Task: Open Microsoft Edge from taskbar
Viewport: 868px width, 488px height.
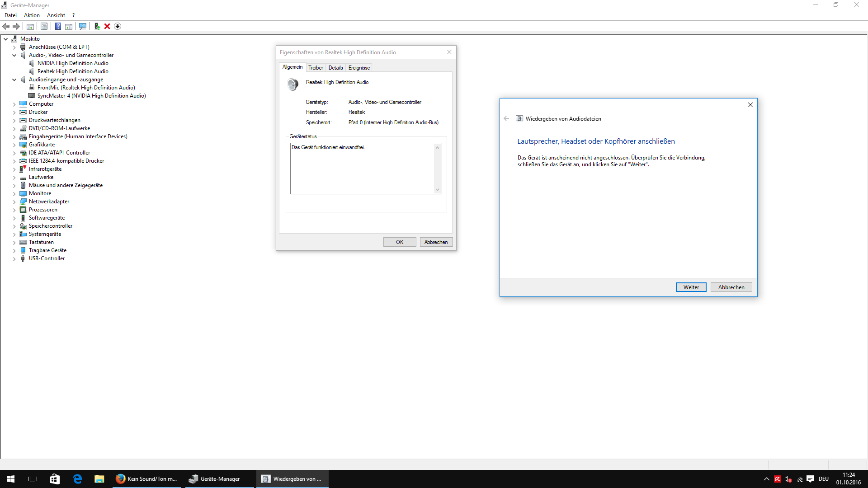Action: (x=77, y=479)
